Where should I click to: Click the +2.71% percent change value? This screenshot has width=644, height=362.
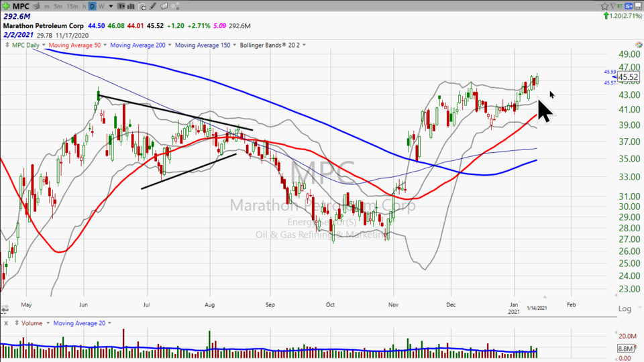199,26
